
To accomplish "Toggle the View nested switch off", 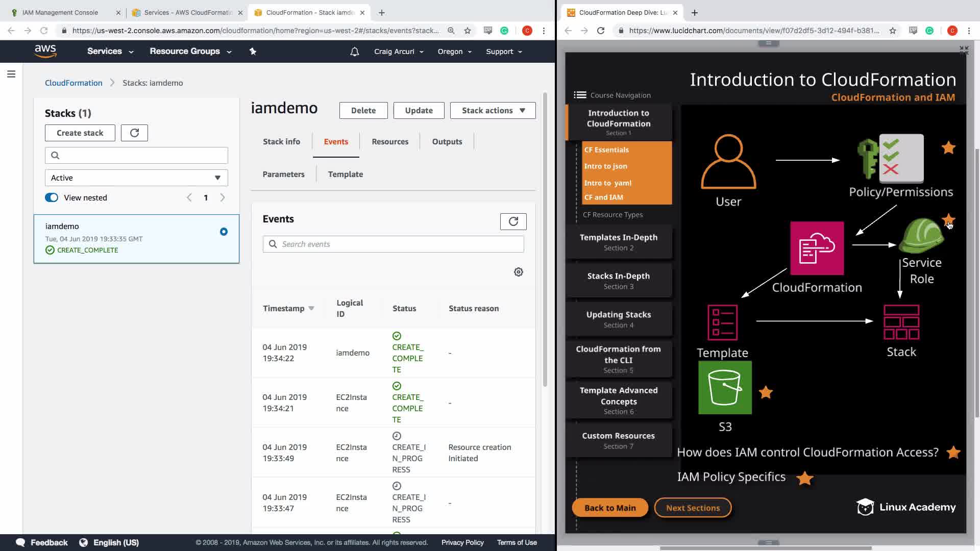I will (52, 198).
